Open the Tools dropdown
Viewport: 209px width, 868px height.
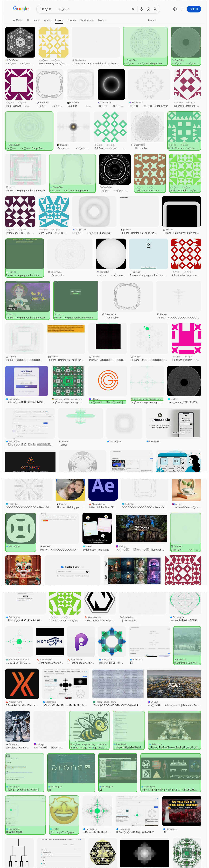(x=152, y=20)
